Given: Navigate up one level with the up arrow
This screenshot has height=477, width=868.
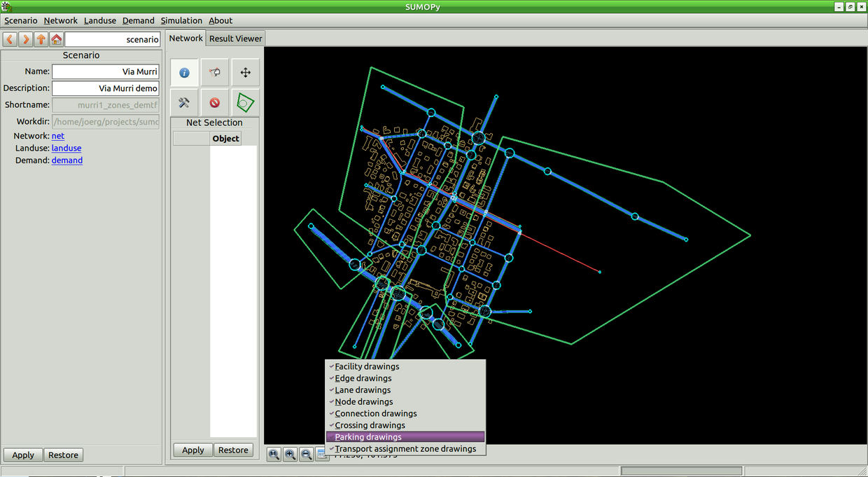Looking at the screenshot, I should pyautogui.click(x=41, y=39).
